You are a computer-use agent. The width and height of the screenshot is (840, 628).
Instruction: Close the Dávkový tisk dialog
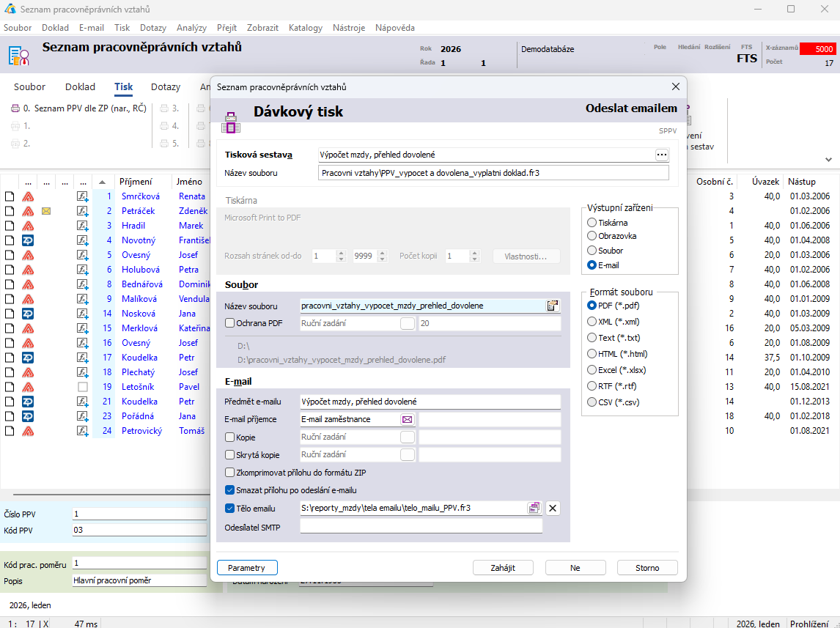pos(676,86)
